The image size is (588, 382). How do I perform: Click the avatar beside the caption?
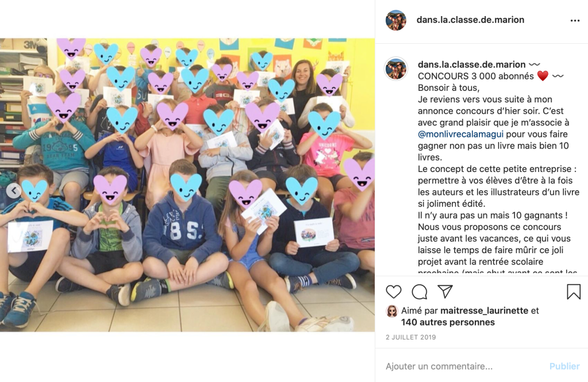[x=396, y=68]
